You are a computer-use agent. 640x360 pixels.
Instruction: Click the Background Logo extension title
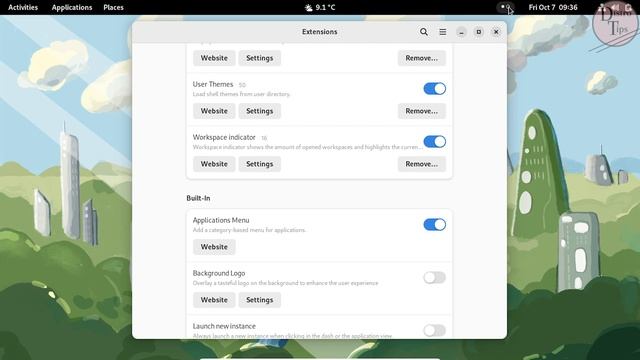pos(219,273)
